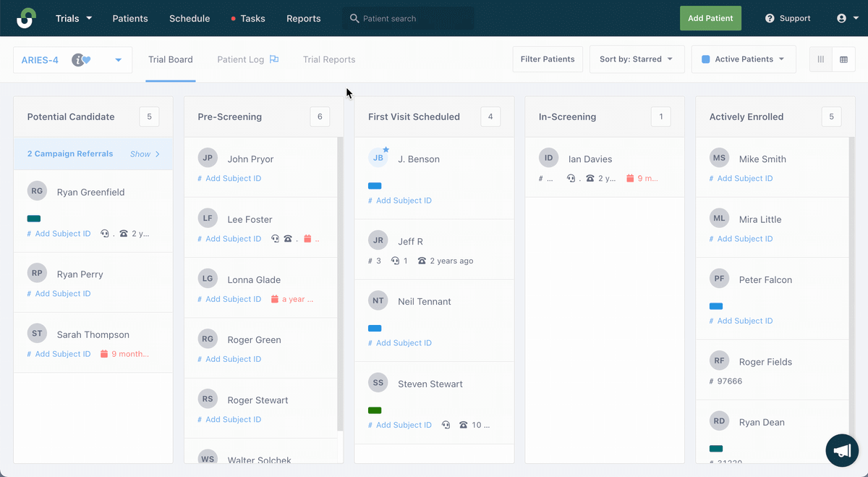Viewport: 868px width, 477px height.
Task: Open the Active Patients filter dropdown
Action: tap(744, 59)
